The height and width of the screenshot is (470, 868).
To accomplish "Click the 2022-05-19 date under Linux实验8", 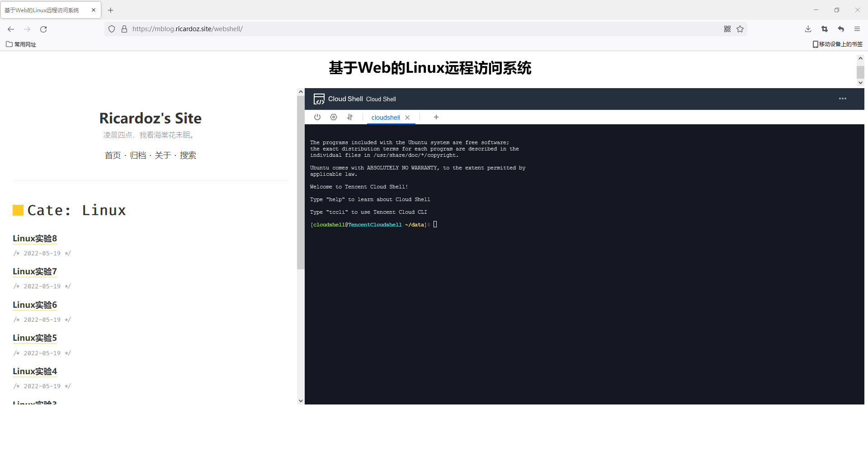I will (42, 254).
